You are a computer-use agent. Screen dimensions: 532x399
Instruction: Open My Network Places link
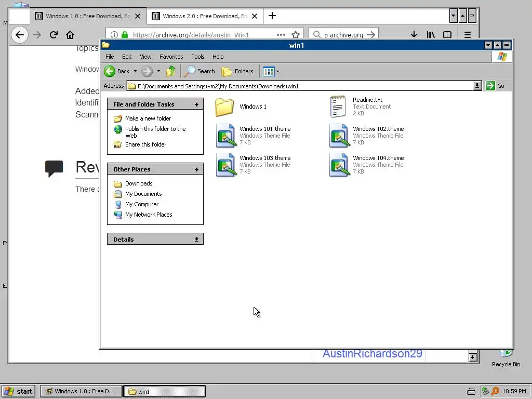point(148,215)
